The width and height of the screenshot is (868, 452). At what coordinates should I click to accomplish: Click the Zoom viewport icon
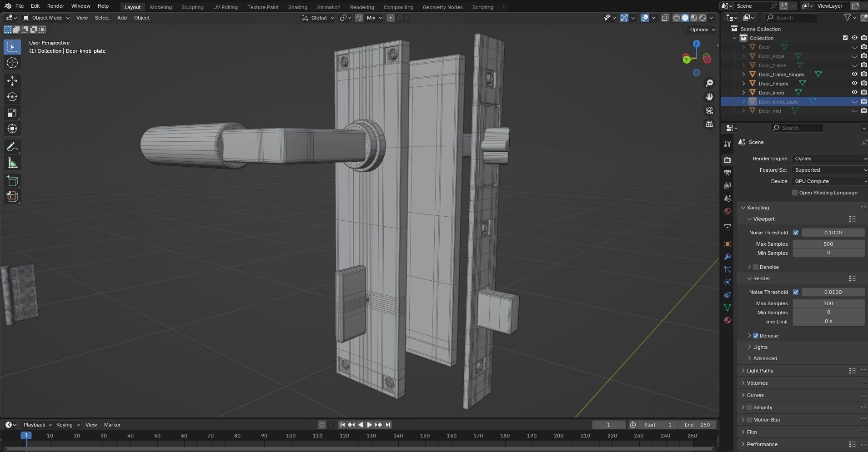coord(709,83)
